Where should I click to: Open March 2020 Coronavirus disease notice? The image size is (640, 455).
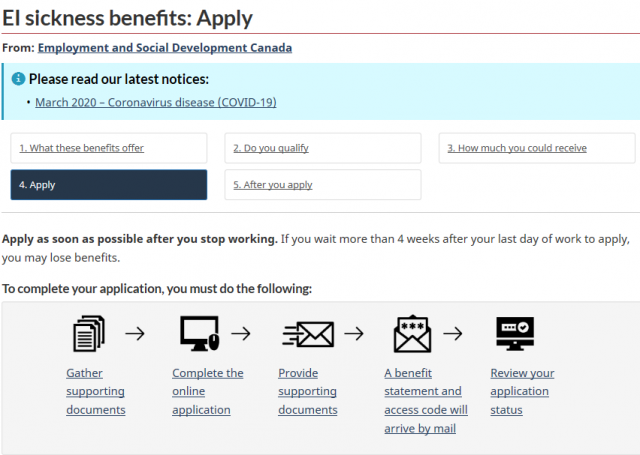[156, 102]
